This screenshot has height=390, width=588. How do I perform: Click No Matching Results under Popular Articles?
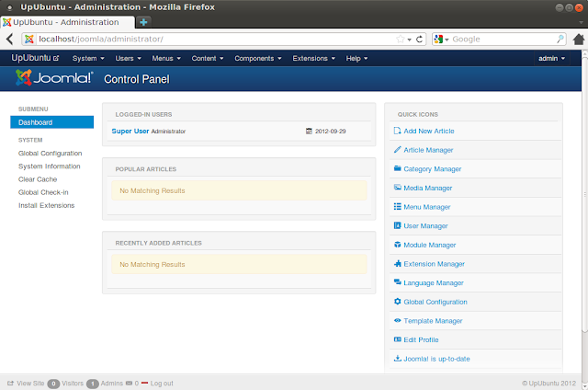(153, 190)
